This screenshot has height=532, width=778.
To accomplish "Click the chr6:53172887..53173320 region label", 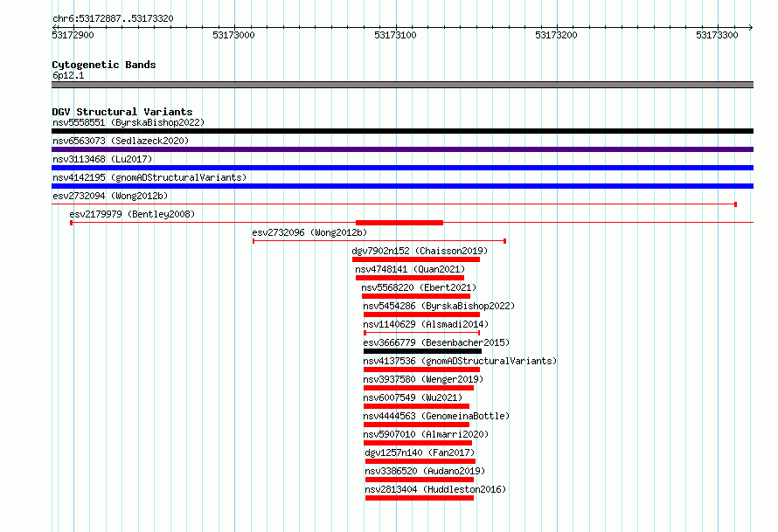I will pos(113,19).
